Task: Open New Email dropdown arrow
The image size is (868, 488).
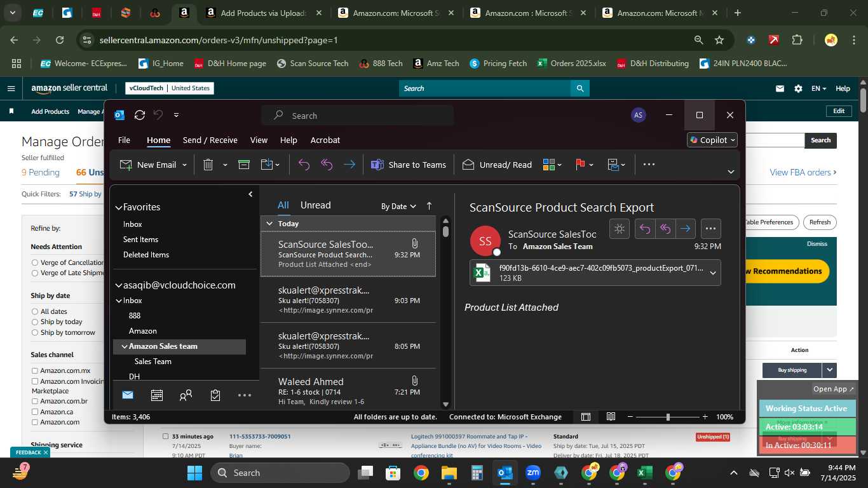Action: 185,165
